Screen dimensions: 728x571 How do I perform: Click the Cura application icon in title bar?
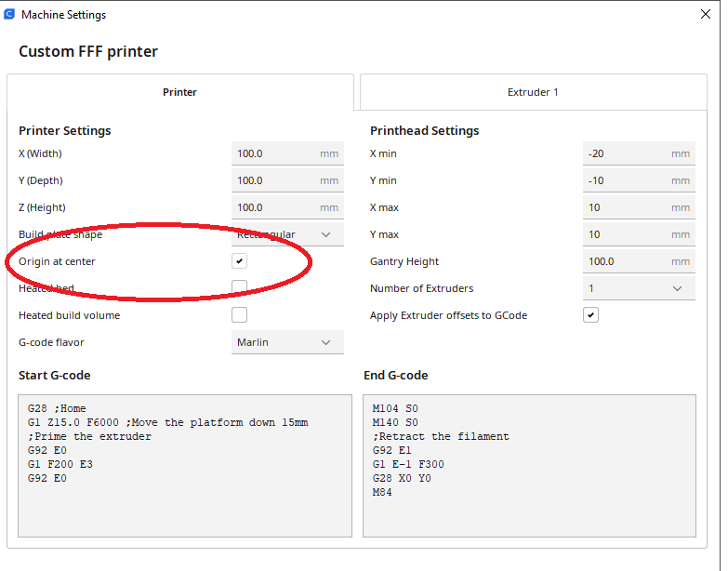[x=9, y=14]
